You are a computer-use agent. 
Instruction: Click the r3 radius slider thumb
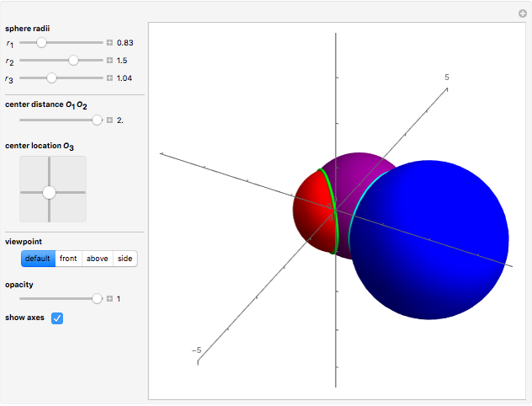[x=51, y=78]
